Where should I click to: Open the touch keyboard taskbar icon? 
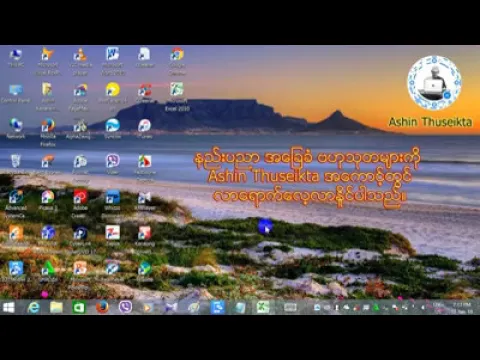click(x=290, y=307)
